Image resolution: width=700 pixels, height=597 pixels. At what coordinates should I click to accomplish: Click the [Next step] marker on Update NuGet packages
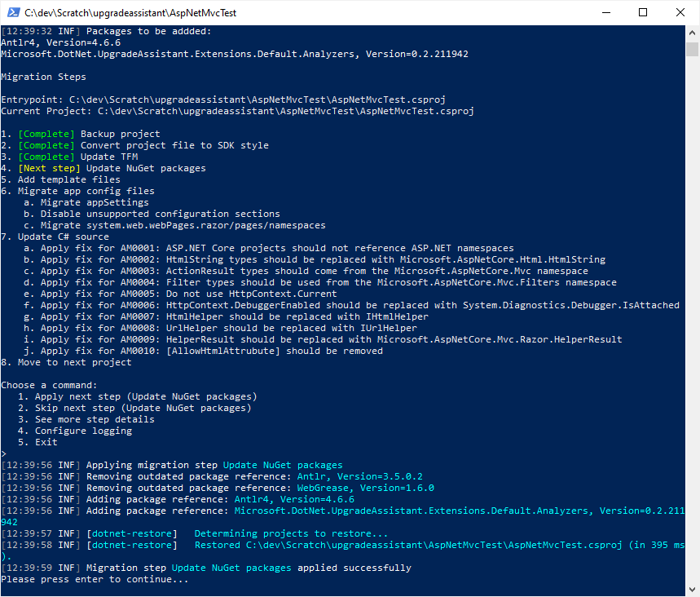click(x=46, y=167)
